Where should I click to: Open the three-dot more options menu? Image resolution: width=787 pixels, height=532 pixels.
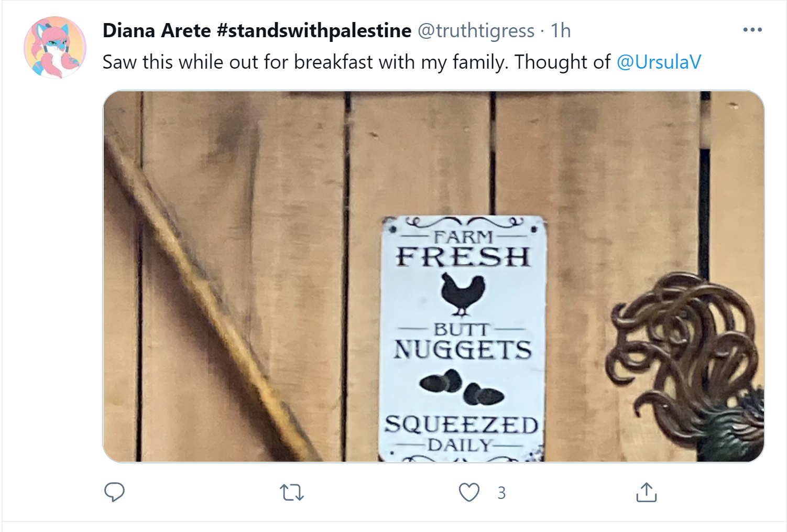point(752,30)
